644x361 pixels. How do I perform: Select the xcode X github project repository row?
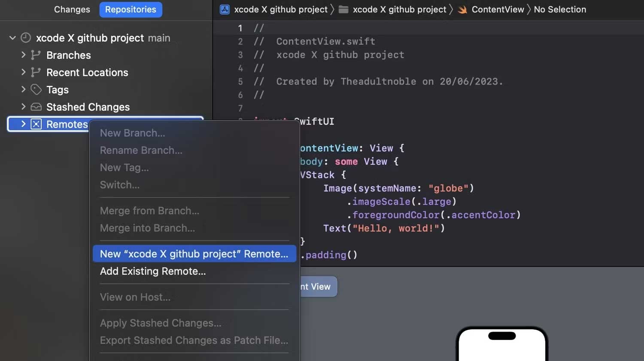click(x=105, y=38)
